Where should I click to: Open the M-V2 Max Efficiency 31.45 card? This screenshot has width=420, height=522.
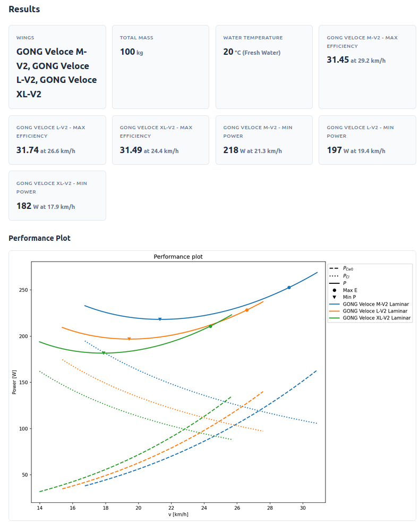click(367, 67)
